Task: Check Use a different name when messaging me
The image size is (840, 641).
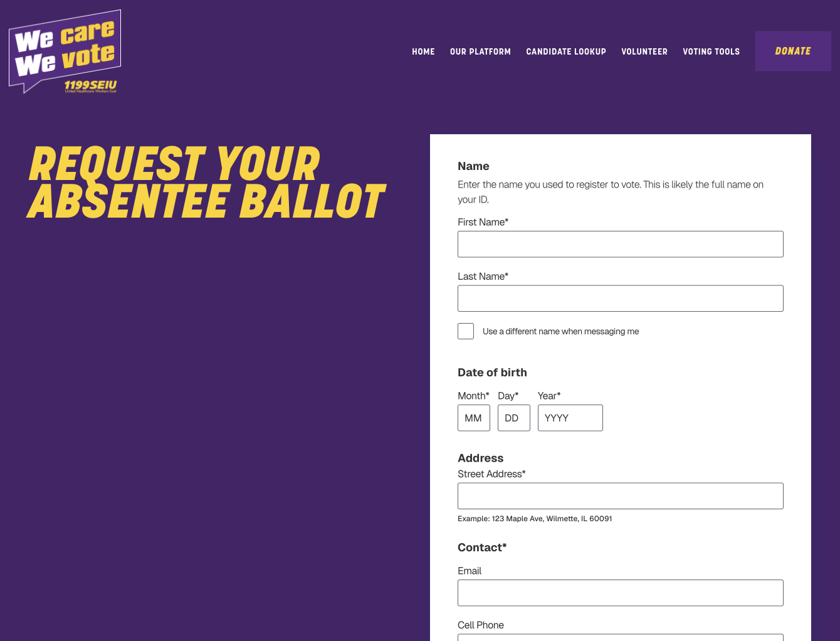Action: coord(466,331)
